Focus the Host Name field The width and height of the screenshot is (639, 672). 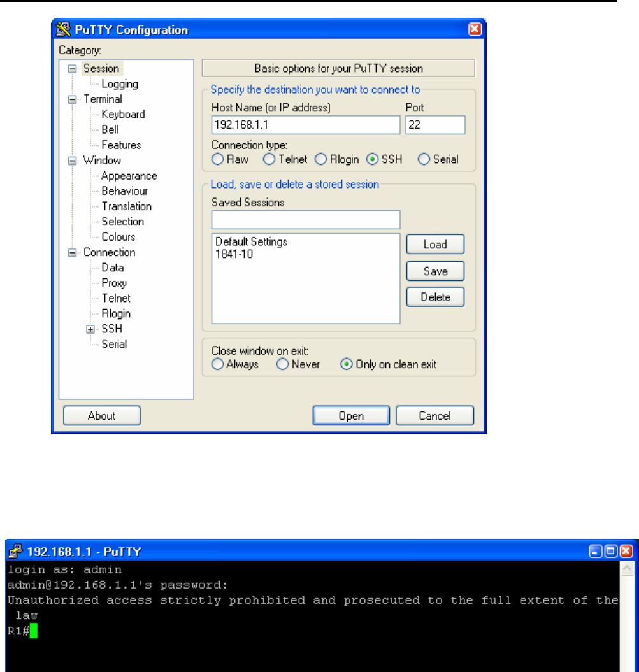(x=306, y=125)
